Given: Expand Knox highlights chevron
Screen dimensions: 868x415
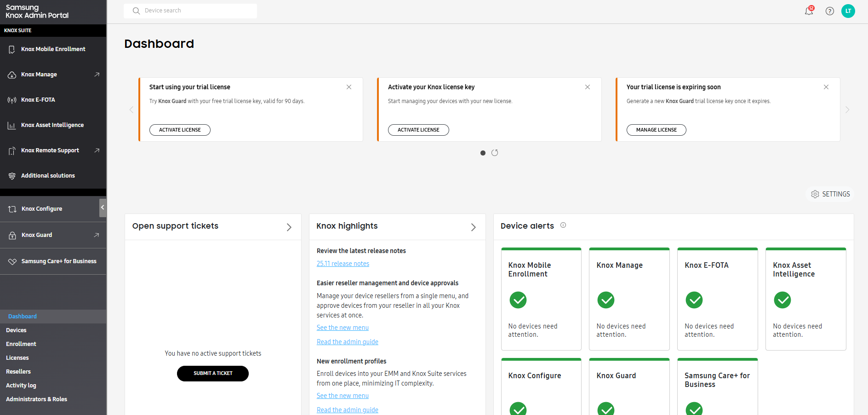Looking at the screenshot, I should [x=474, y=227].
